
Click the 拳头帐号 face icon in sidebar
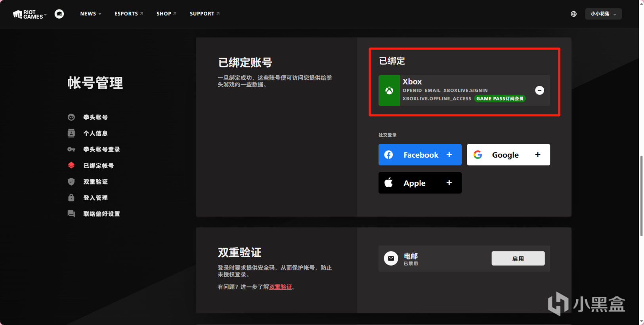pyautogui.click(x=71, y=117)
